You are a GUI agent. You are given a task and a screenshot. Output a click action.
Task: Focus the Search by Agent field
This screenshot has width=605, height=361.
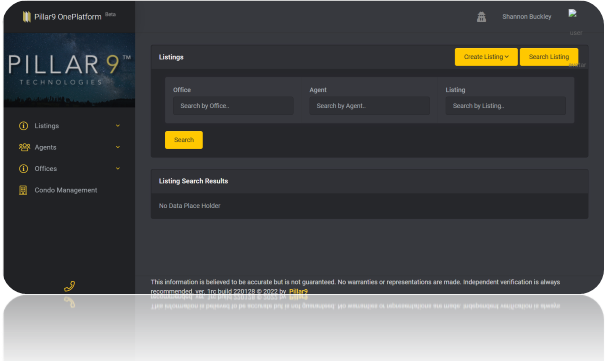click(x=370, y=106)
